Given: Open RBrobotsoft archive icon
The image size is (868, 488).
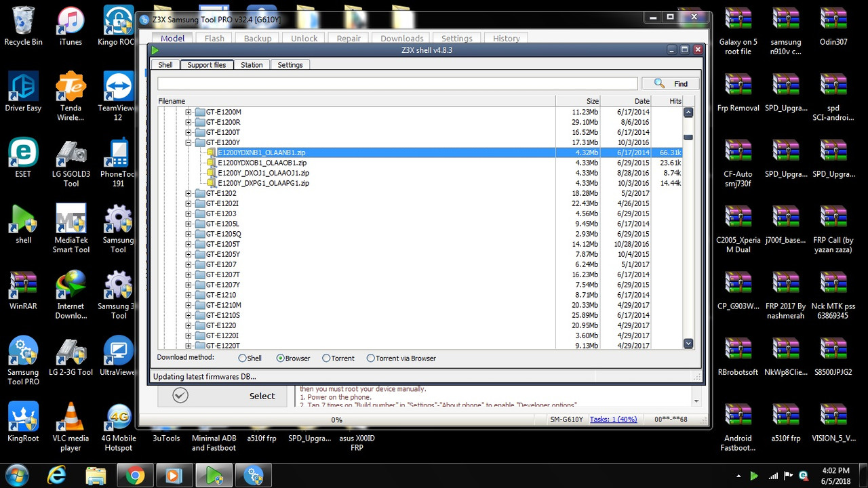Looking at the screenshot, I should 738,357.
